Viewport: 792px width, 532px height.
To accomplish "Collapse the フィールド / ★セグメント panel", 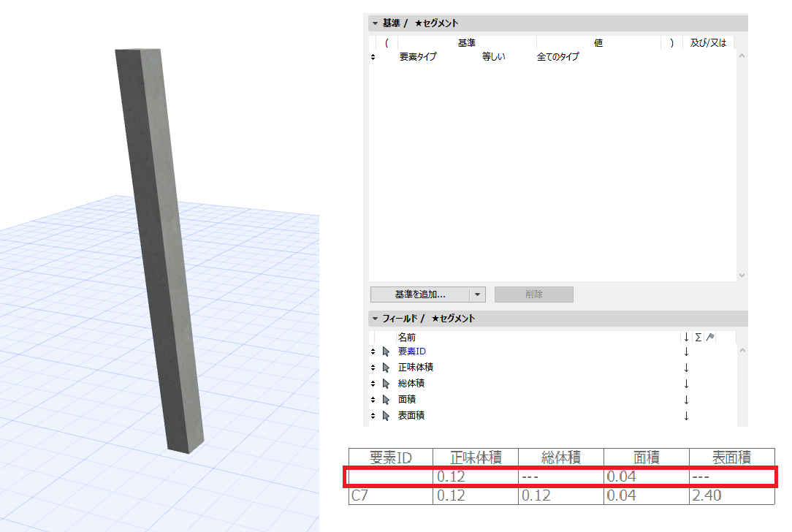I will 375,319.
